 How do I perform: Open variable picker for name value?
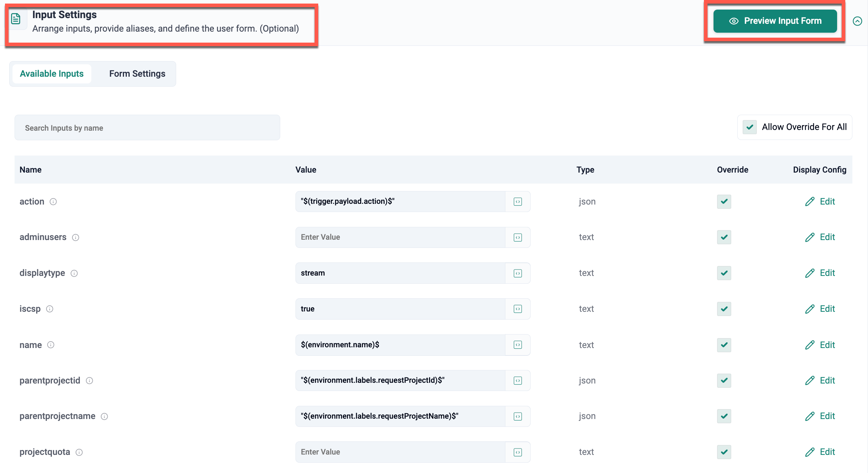pos(517,345)
